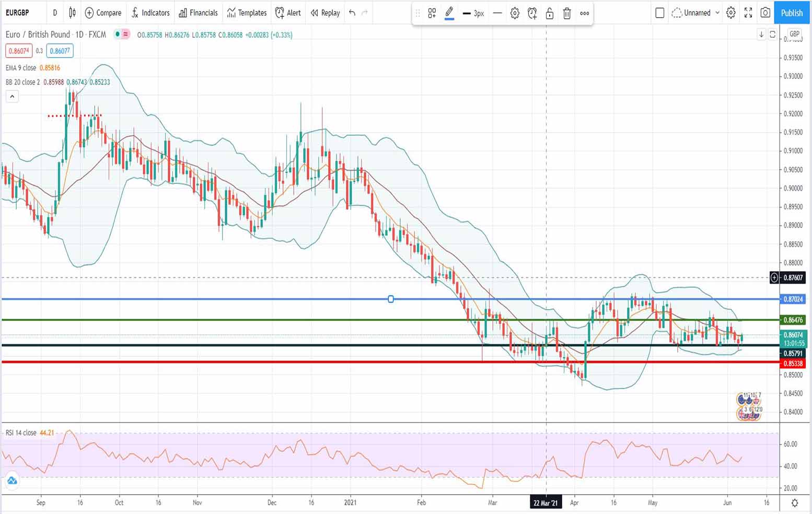The image size is (812, 514).
Task: Click the EURGBP symbol search field
Action: pos(21,13)
